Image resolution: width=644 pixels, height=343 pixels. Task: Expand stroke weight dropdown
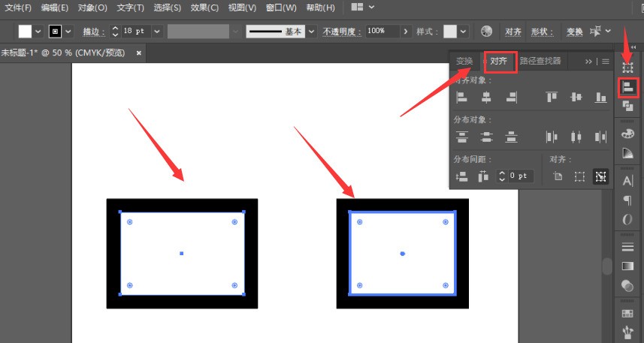tap(156, 32)
